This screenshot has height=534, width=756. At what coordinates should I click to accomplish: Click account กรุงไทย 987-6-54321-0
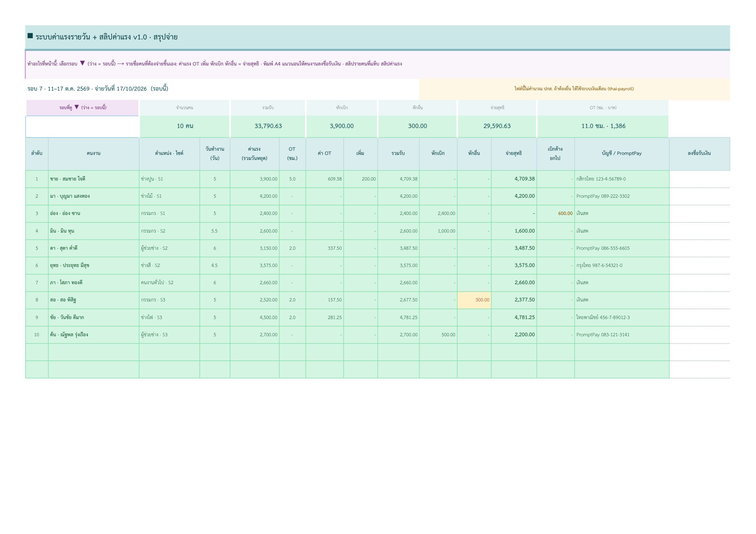click(622, 265)
